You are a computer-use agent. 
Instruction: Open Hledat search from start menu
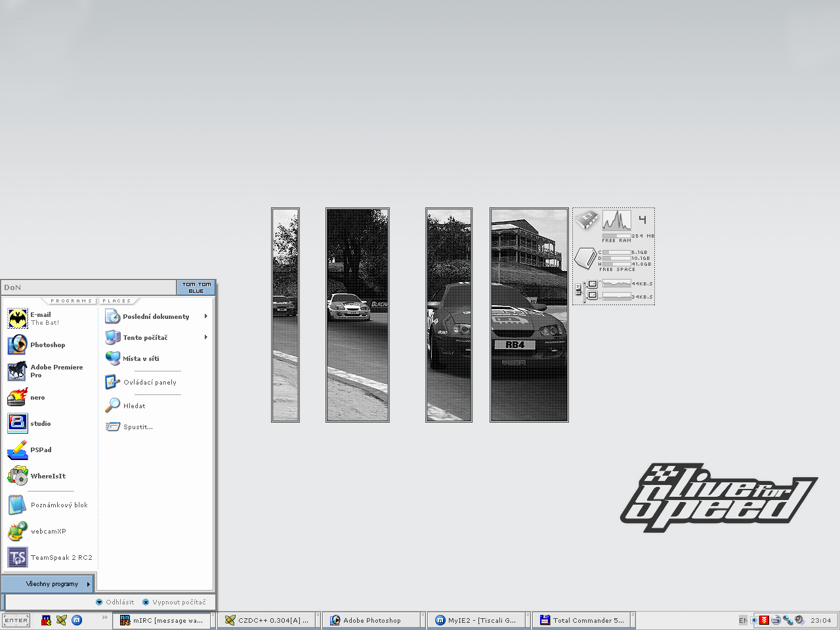tap(125, 406)
